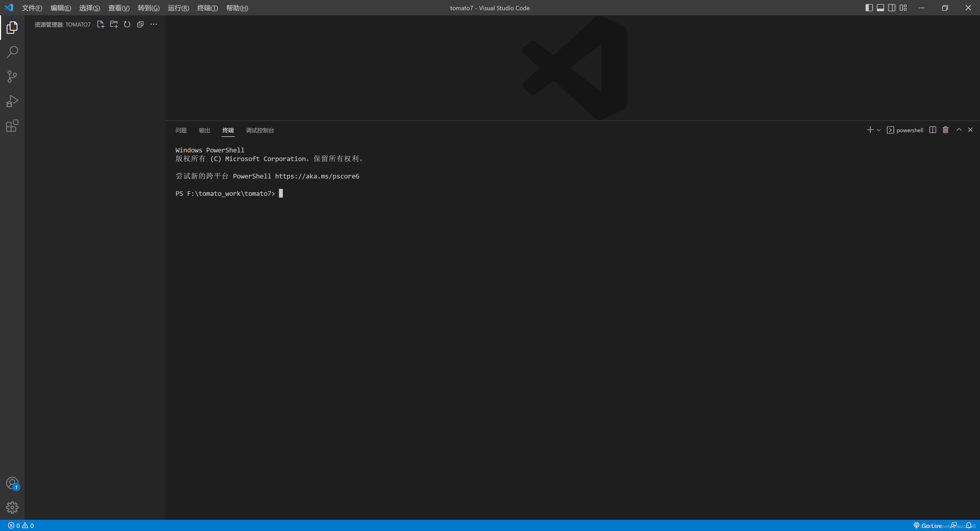Open explorer more actions ellipsis menu
This screenshot has height=531, width=980.
(154, 24)
